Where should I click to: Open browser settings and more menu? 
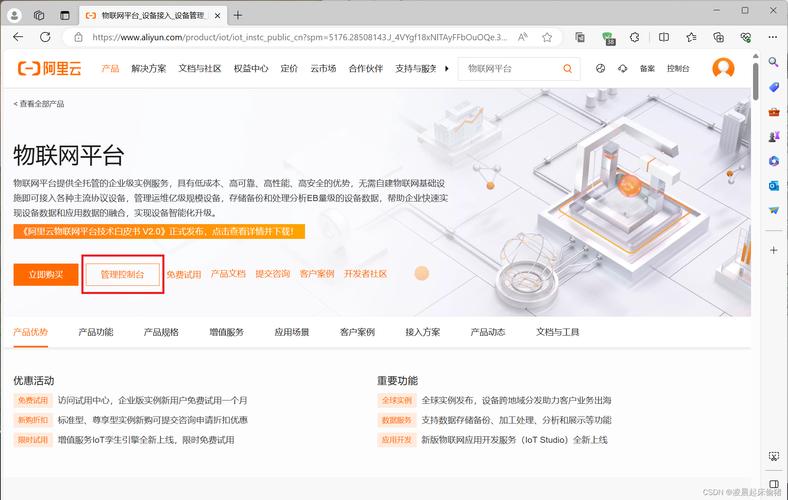[773, 37]
